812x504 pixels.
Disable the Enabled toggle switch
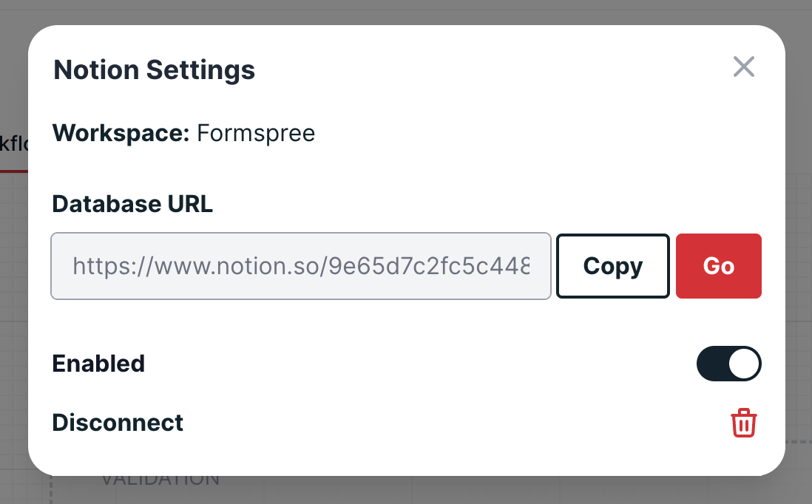728,364
